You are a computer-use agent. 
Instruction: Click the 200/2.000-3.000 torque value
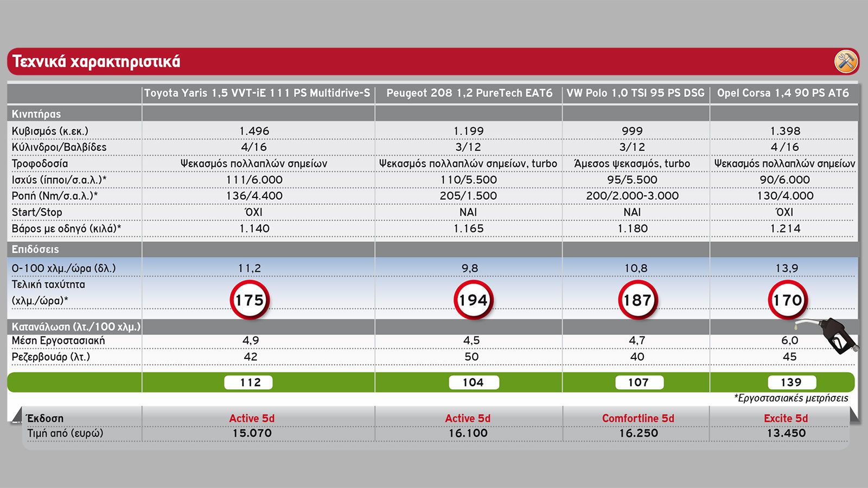(633, 196)
